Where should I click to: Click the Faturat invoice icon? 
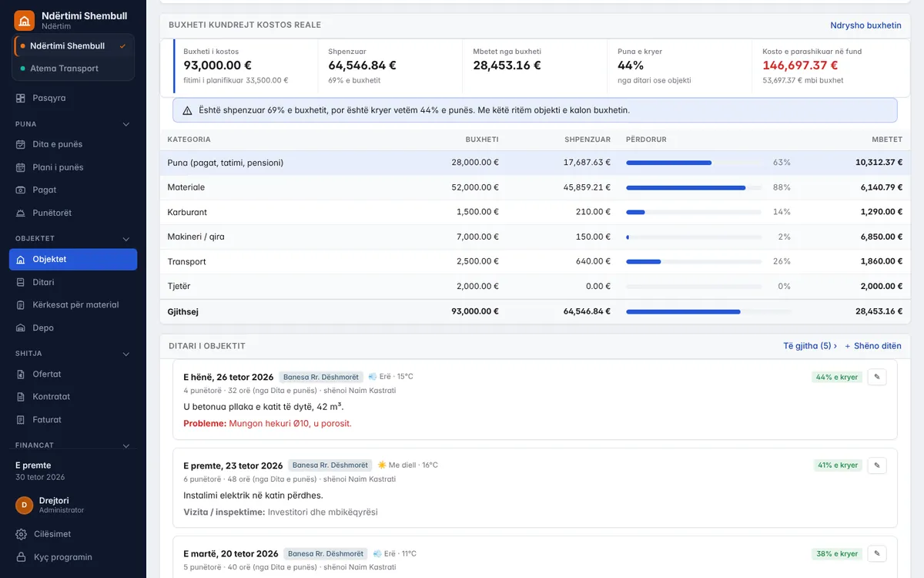(x=21, y=420)
